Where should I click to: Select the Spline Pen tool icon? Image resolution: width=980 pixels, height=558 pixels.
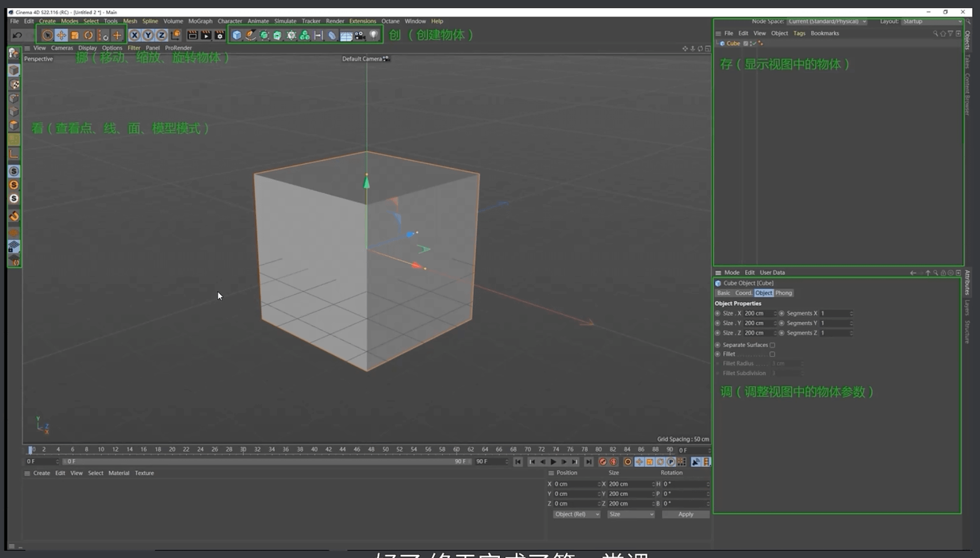pyautogui.click(x=251, y=35)
